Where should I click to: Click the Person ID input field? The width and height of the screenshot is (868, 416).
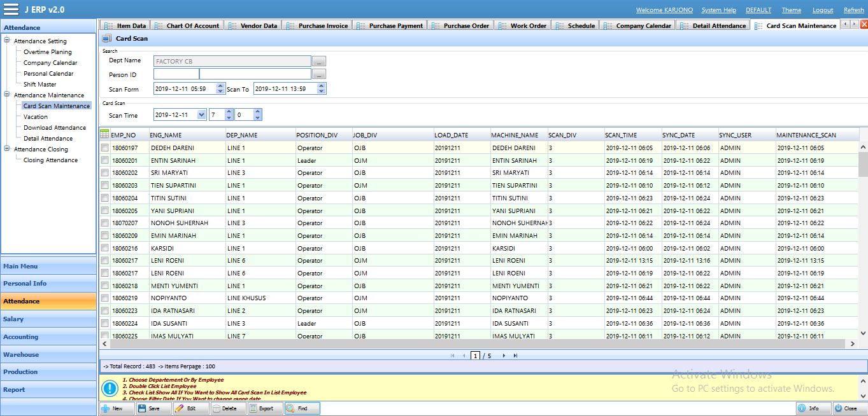tap(176, 74)
